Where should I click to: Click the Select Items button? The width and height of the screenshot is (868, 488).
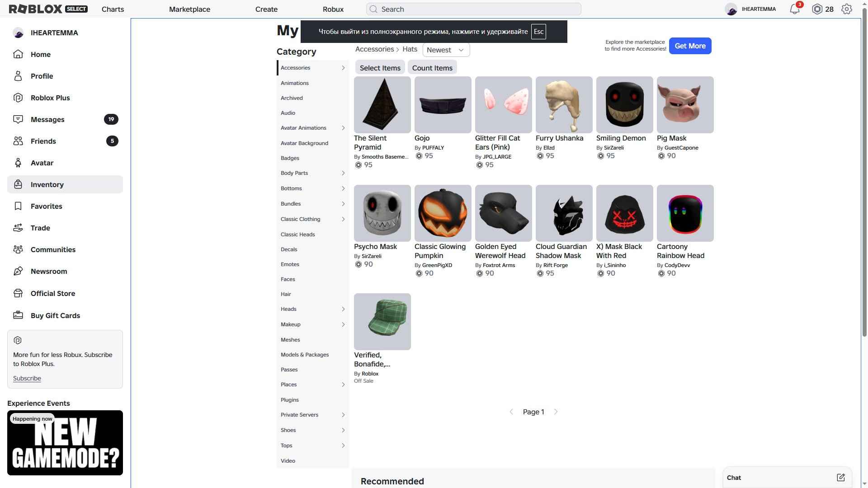point(380,68)
